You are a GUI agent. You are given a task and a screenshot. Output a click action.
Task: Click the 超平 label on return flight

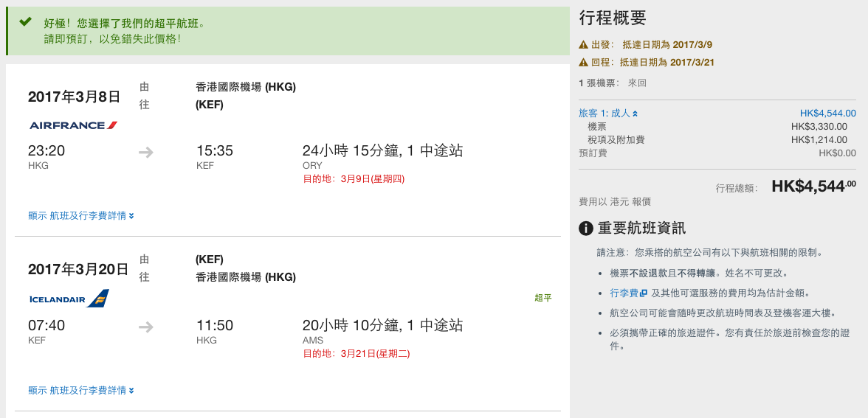(543, 298)
